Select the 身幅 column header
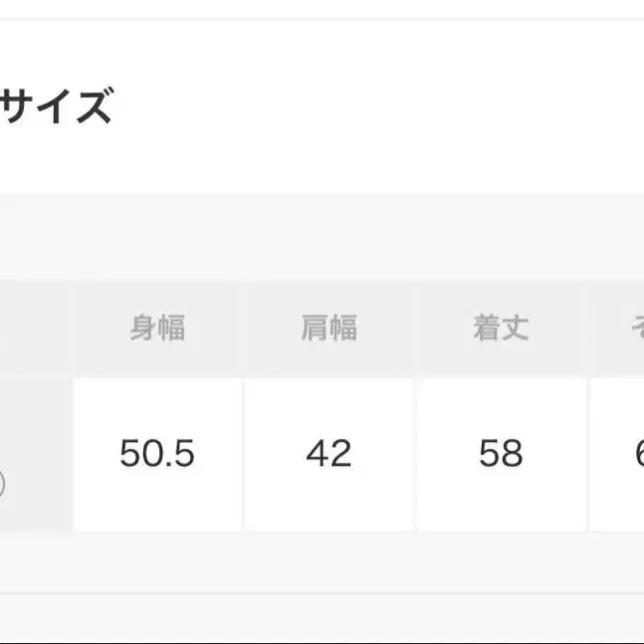 pyautogui.click(x=157, y=327)
